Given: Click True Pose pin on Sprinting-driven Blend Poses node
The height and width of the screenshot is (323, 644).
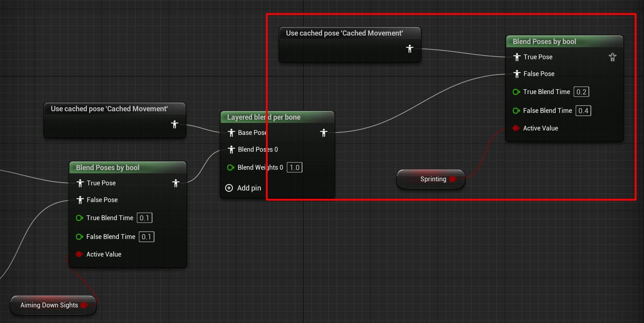Looking at the screenshot, I should [517, 57].
